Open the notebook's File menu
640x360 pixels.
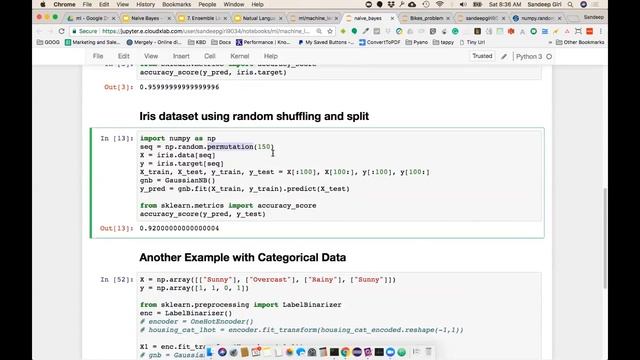[98, 56]
